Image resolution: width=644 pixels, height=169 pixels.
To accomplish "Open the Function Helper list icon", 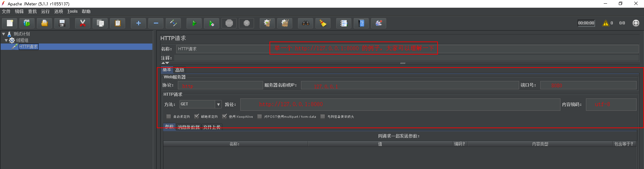I will click(344, 23).
